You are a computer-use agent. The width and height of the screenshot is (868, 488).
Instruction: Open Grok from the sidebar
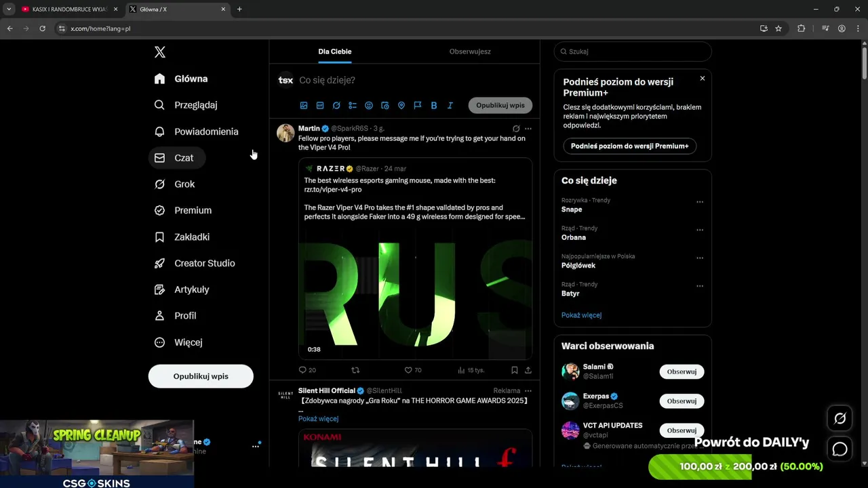coord(175,184)
